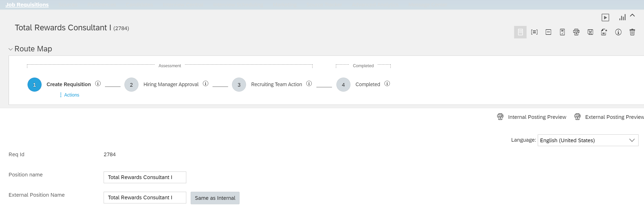Click the Create Requisition step label
This screenshot has width=644, height=205.
69,84
